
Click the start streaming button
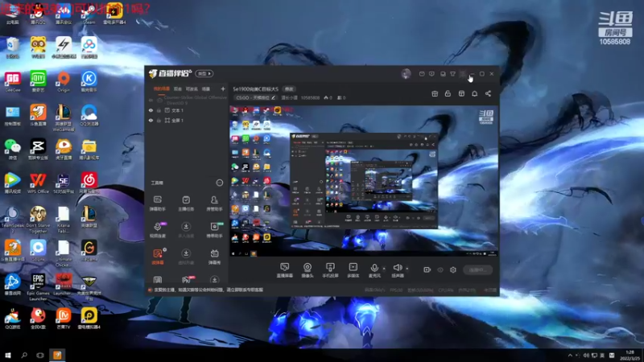[x=477, y=269]
